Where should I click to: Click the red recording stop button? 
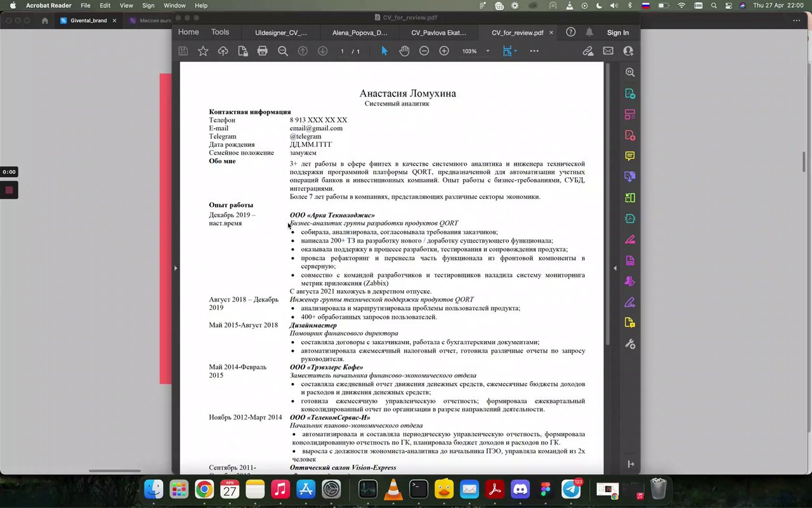point(9,189)
